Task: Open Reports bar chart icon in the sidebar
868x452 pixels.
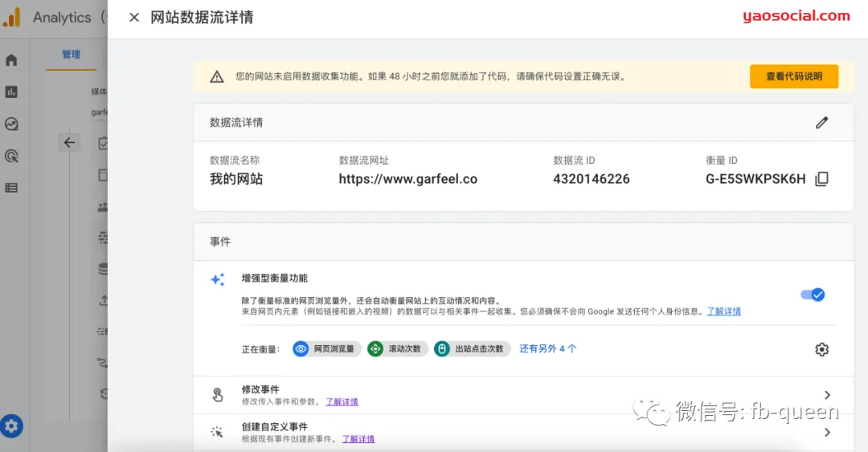Action: pos(11,92)
